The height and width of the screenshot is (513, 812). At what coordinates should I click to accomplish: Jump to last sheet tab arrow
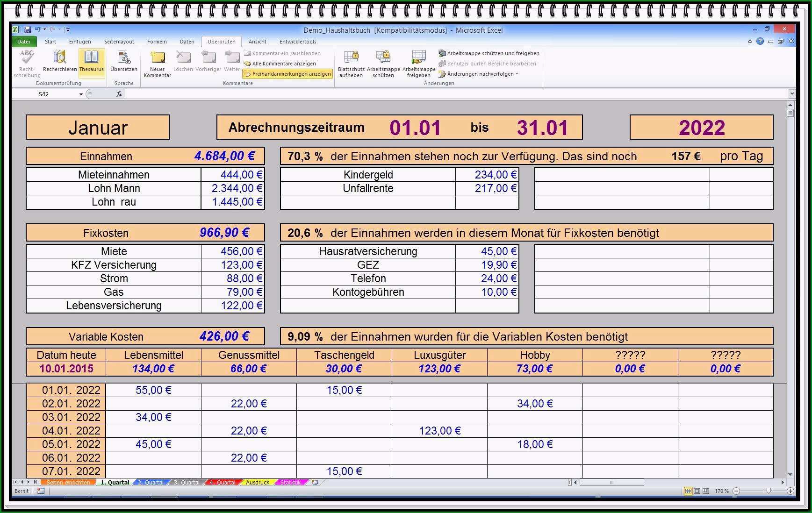click(36, 482)
